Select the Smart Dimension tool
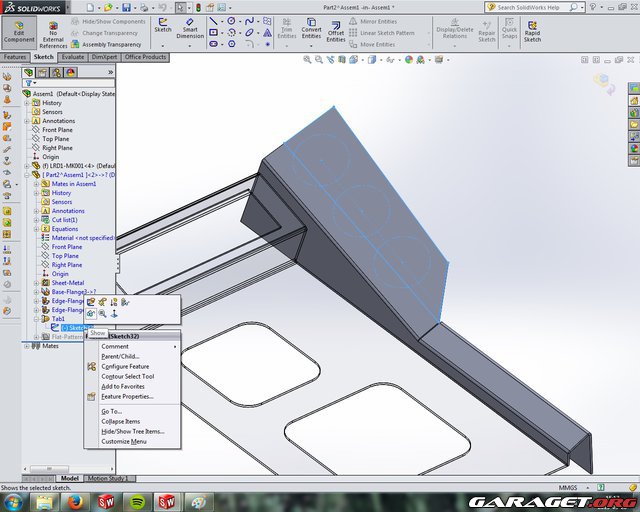 pos(190,31)
